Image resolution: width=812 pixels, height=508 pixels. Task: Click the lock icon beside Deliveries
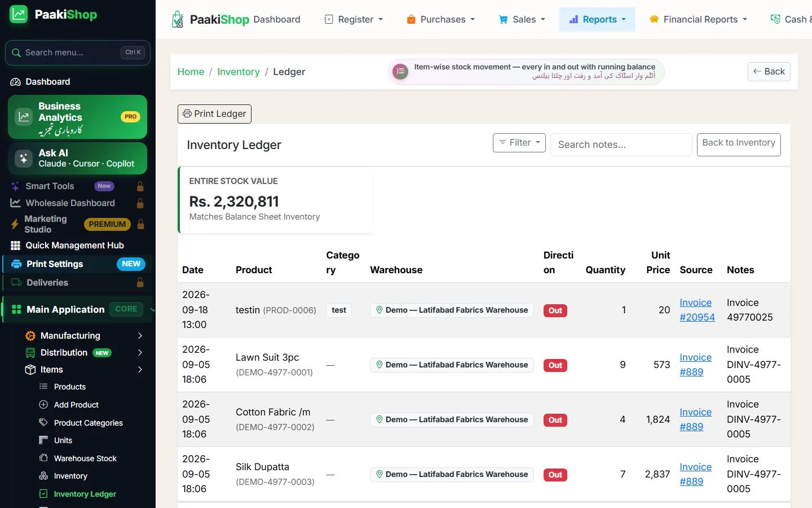[x=140, y=283]
